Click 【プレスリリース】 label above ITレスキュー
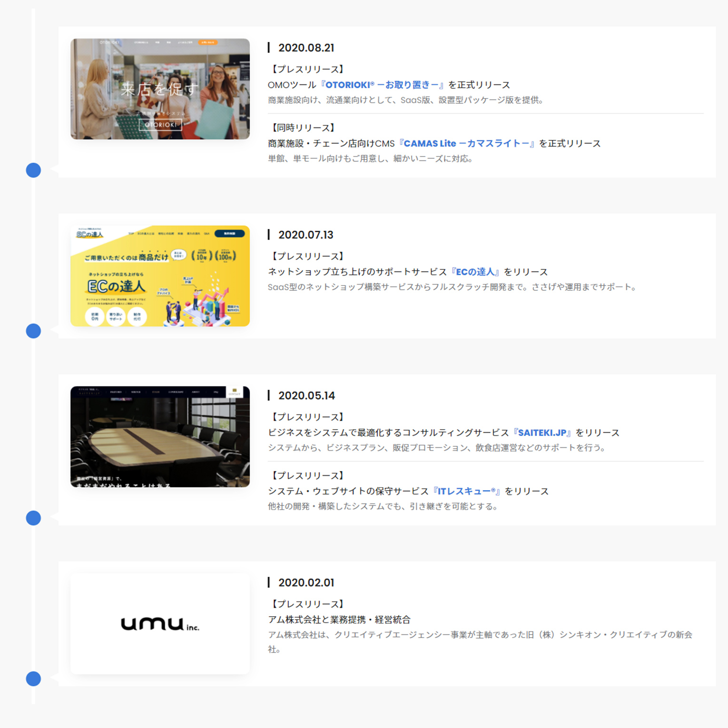Image resolution: width=728 pixels, height=728 pixels. [x=307, y=475]
